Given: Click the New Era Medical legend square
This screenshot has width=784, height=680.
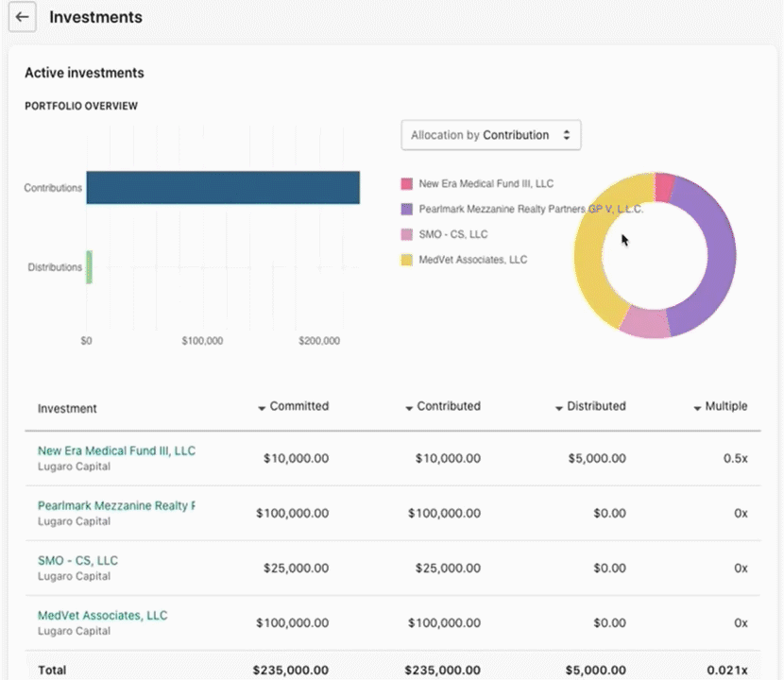Looking at the screenshot, I should pos(404,183).
